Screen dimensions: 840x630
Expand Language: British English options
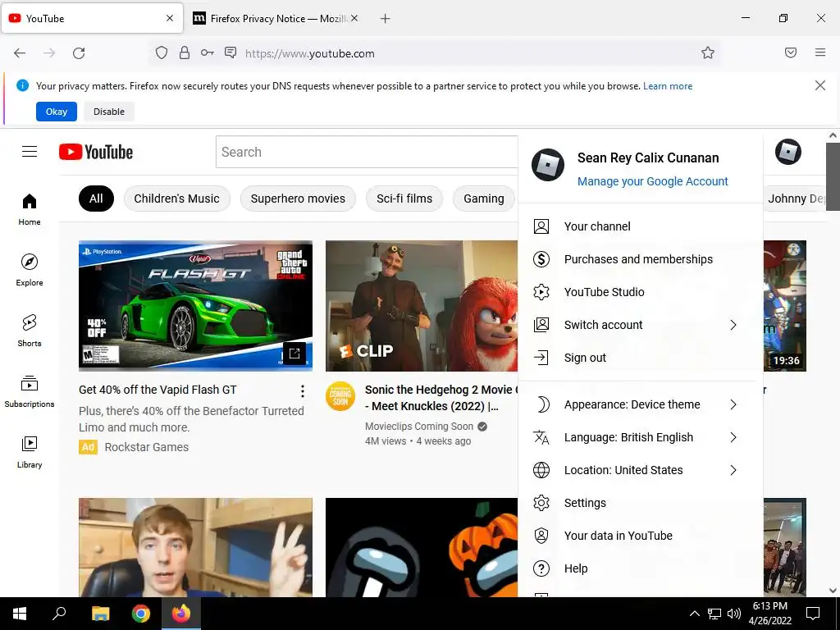click(733, 438)
